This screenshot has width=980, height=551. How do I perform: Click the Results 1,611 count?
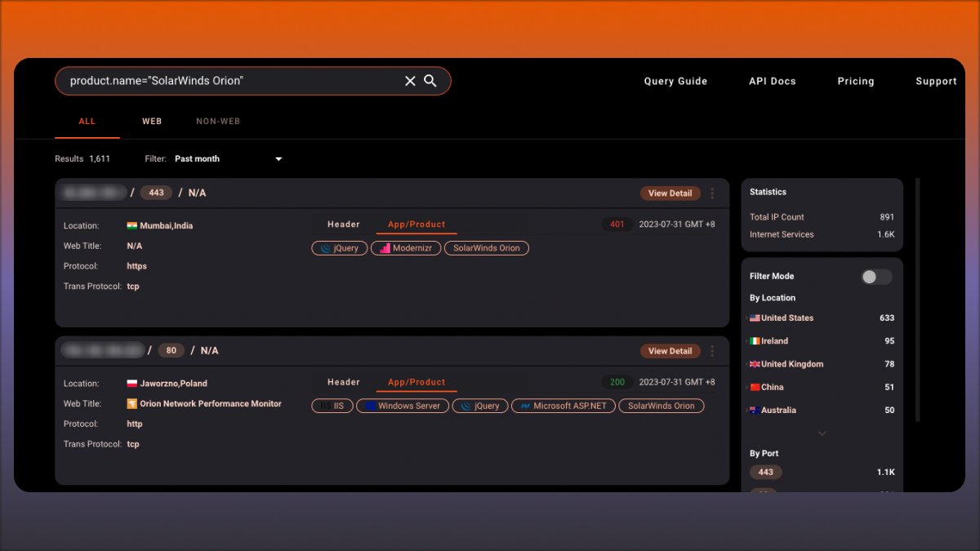tap(82, 159)
